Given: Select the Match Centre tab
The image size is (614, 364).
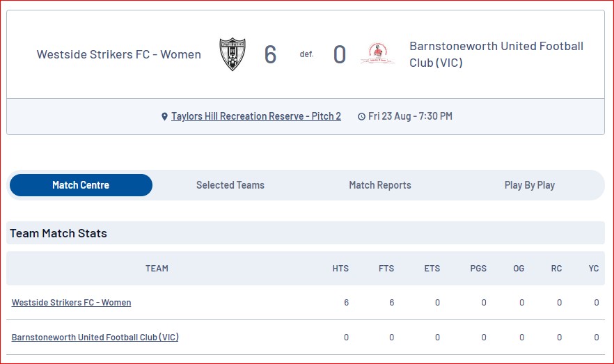Looking at the screenshot, I should [x=81, y=185].
